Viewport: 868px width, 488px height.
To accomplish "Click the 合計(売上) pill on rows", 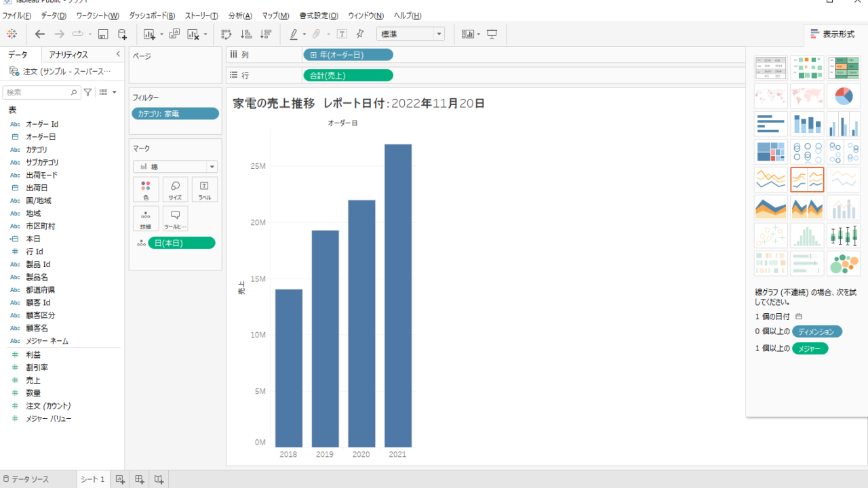I will (x=348, y=75).
